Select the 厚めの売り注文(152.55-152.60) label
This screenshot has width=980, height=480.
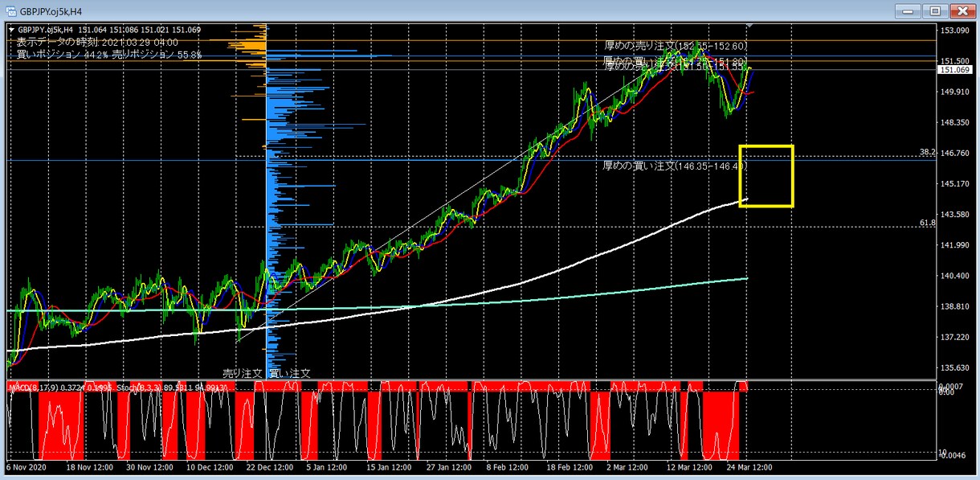pyautogui.click(x=675, y=47)
